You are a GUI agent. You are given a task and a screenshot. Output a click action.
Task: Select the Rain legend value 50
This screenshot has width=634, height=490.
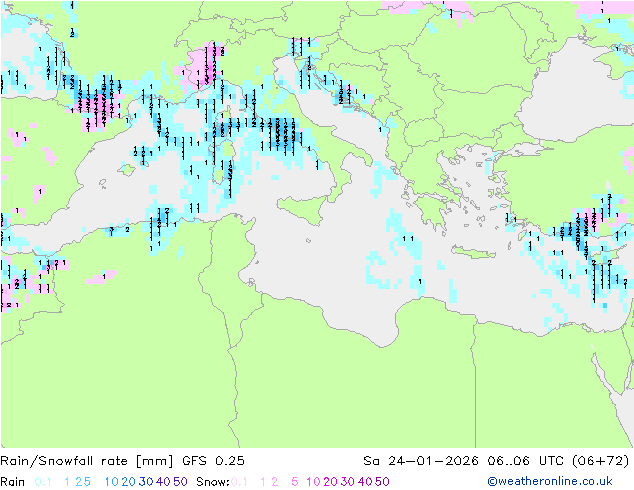180,482
